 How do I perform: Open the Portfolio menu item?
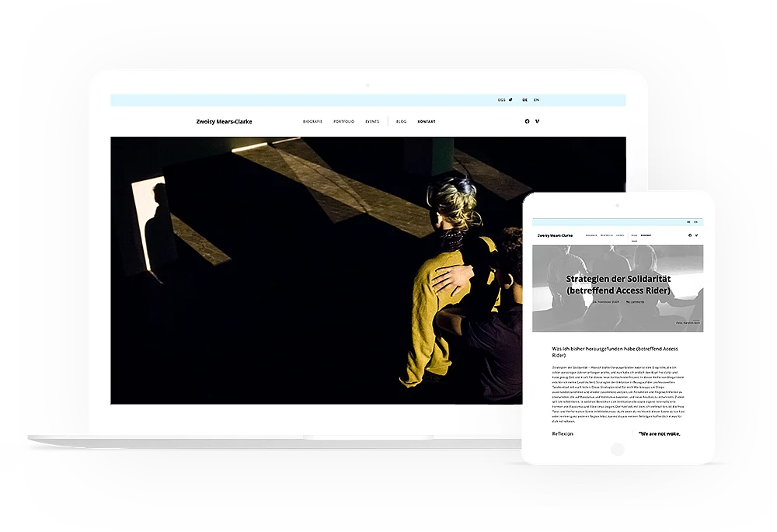[343, 122]
